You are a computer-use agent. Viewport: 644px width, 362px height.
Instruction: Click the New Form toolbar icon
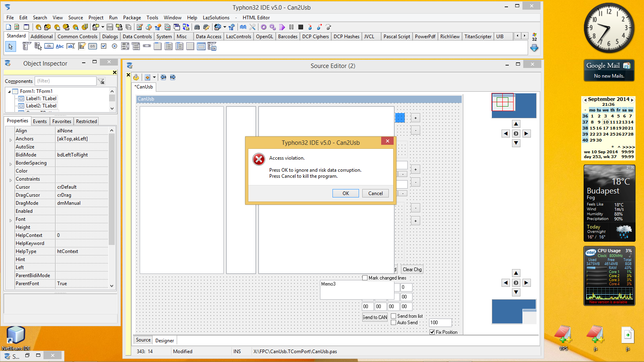click(x=26, y=27)
